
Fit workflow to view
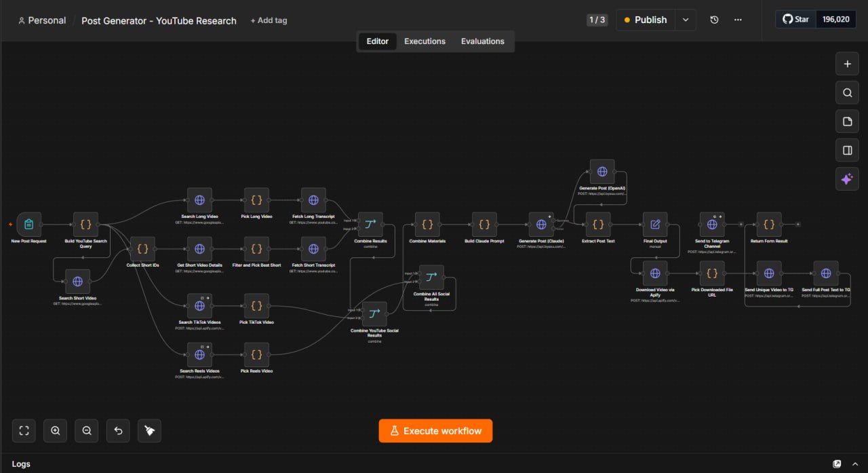[x=24, y=430]
